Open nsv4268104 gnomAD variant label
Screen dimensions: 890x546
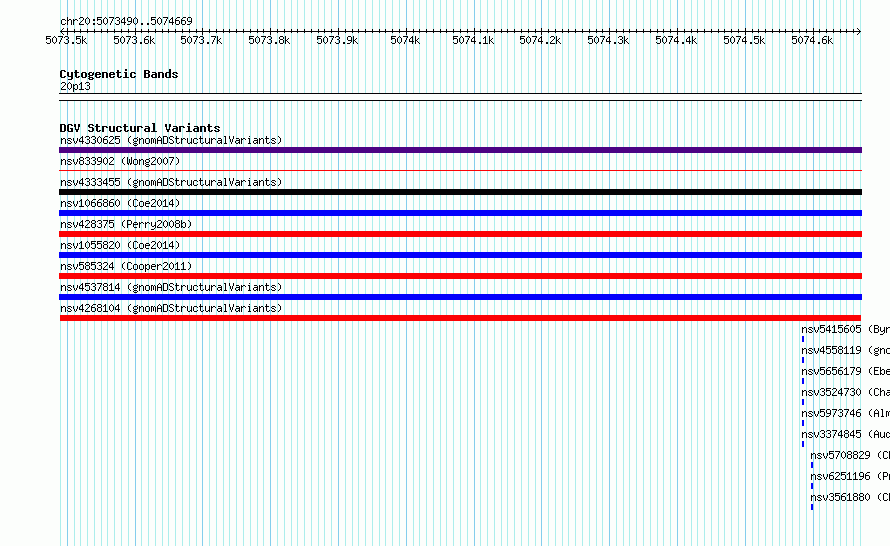click(x=171, y=308)
